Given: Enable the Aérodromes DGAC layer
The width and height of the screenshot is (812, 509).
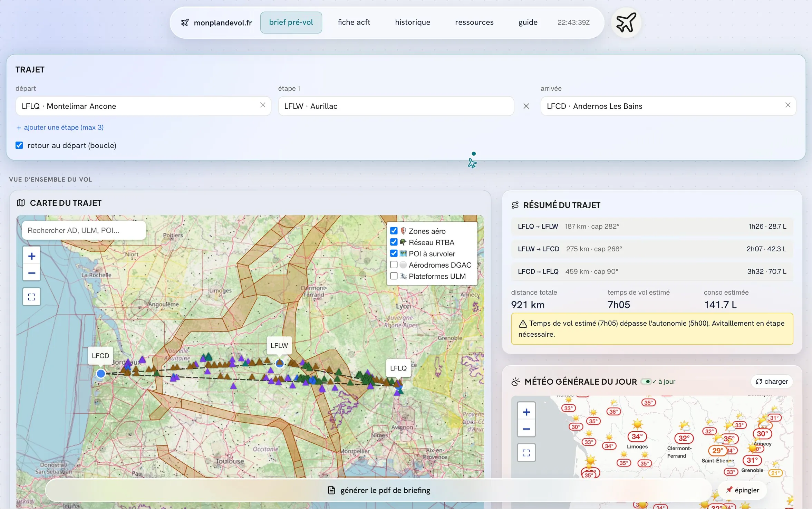Looking at the screenshot, I should (394, 265).
